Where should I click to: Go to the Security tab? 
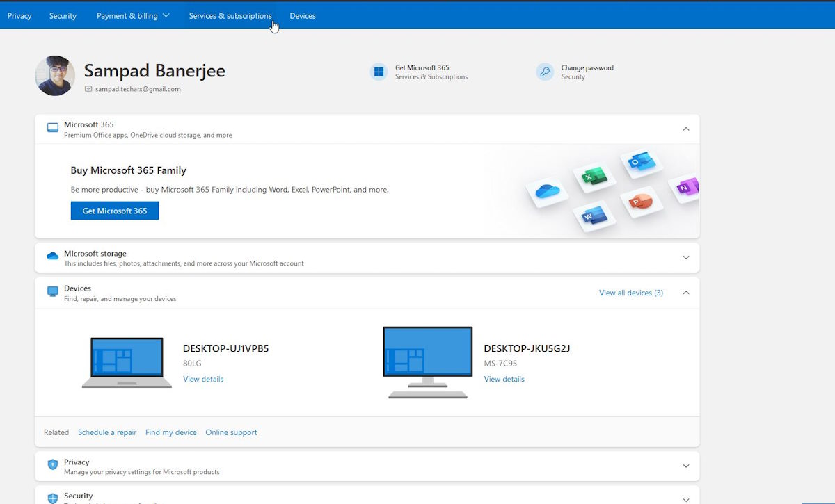(x=63, y=16)
